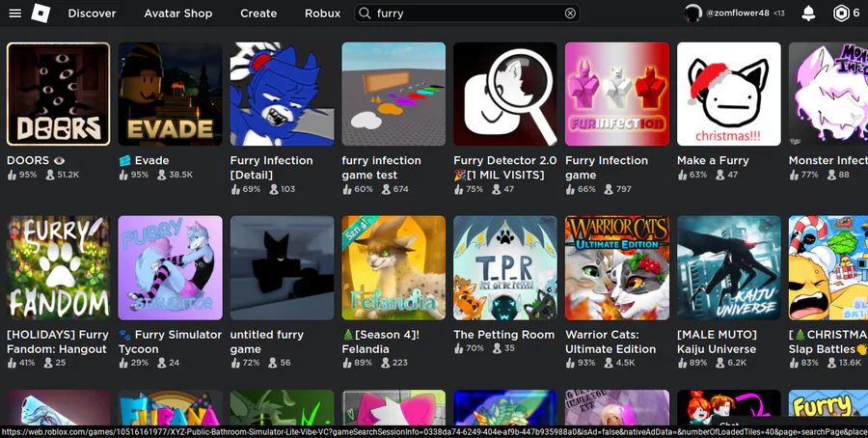Open untitled furry game thumbnail
The height and width of the screenshot is (438, 868).
[x=283, y=268]
